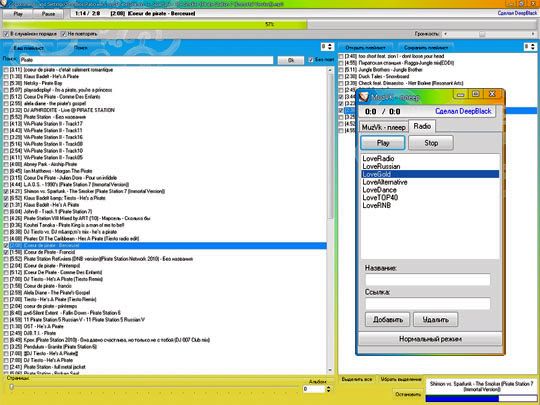The height and width of the screenshot is (405, 540).
Task: Click the search results scrollbar down arrow
Action: [330, 370]
